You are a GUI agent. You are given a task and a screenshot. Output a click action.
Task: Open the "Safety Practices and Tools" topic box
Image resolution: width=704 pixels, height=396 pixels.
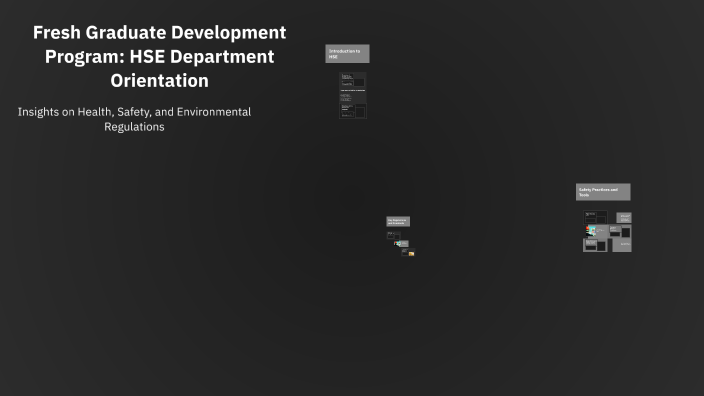point(603,192)
